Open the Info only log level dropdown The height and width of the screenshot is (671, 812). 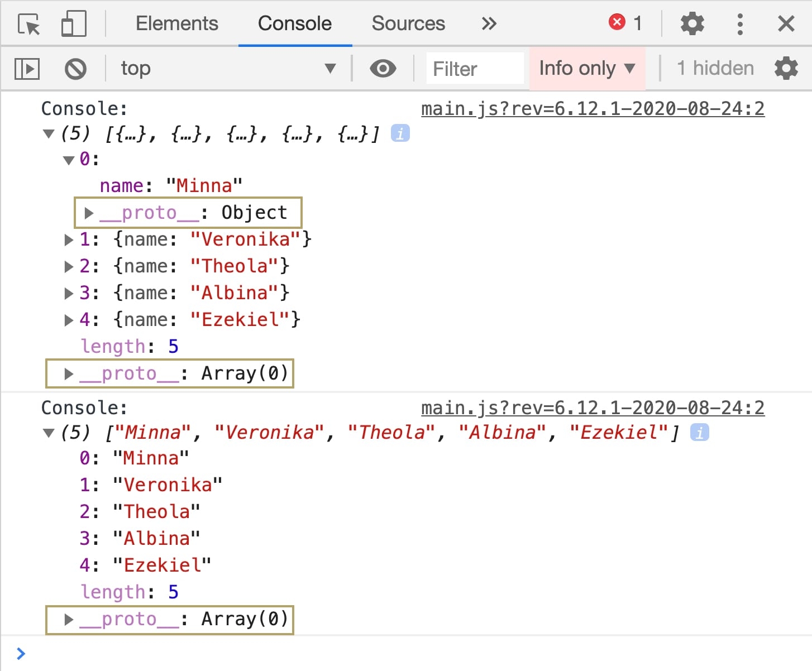click(587, 69)
